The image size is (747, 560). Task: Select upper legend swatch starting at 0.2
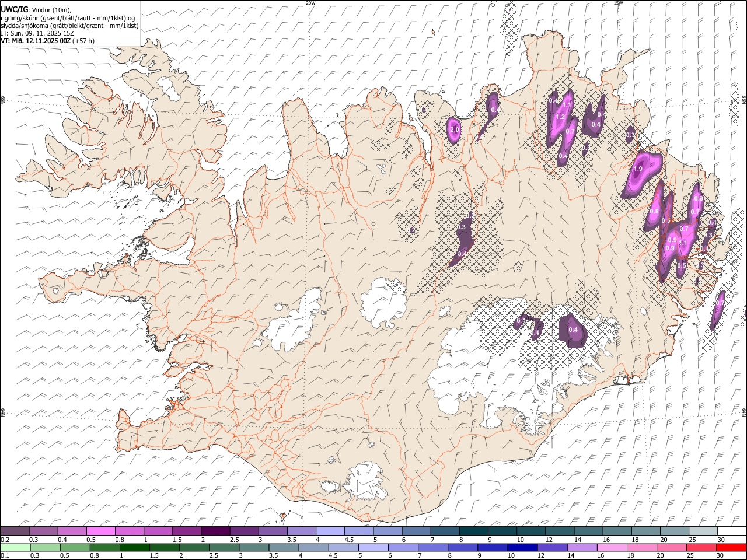[x=15, y=531]
